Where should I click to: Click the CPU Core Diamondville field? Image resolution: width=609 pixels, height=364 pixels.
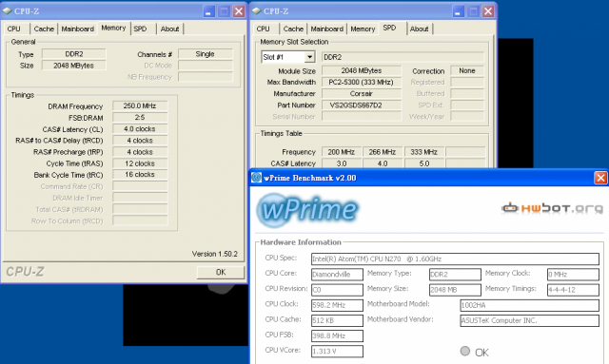tap(337, 275)
